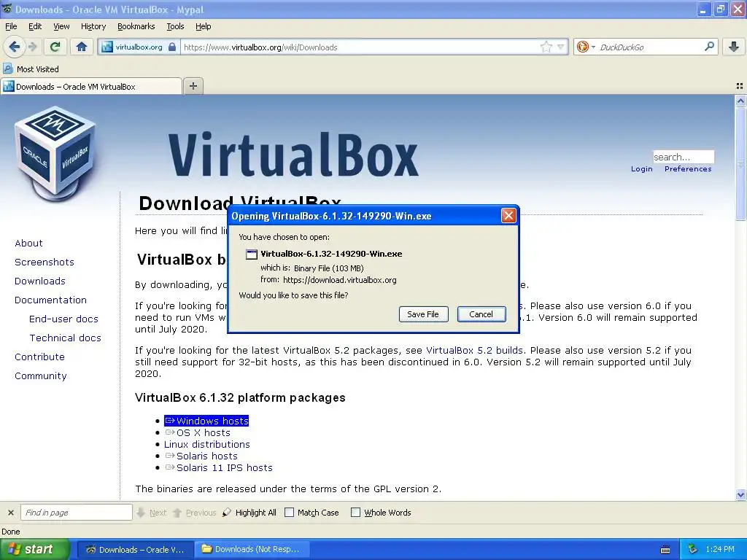Click the search magnifier icon

[x=709, y=47]
